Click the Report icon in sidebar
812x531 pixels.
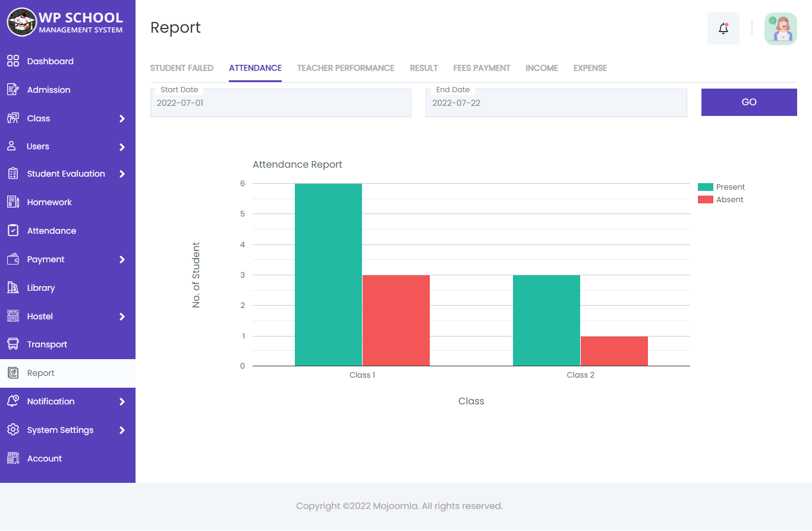(x=13, y=373)
